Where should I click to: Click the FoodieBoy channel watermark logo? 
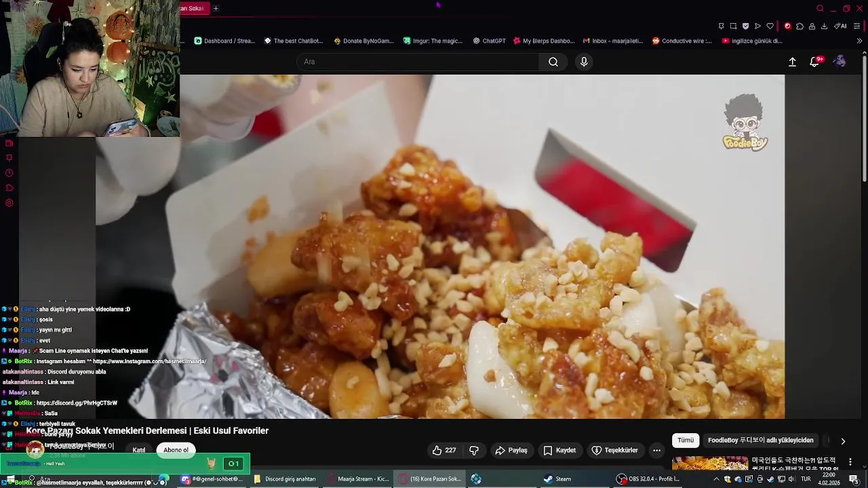[745, 122]
